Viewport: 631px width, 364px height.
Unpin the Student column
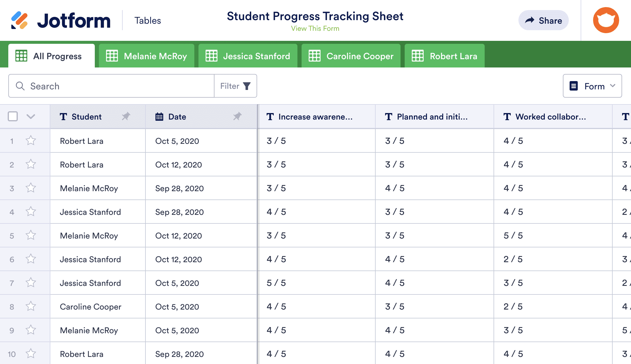[x=126, y=116]
